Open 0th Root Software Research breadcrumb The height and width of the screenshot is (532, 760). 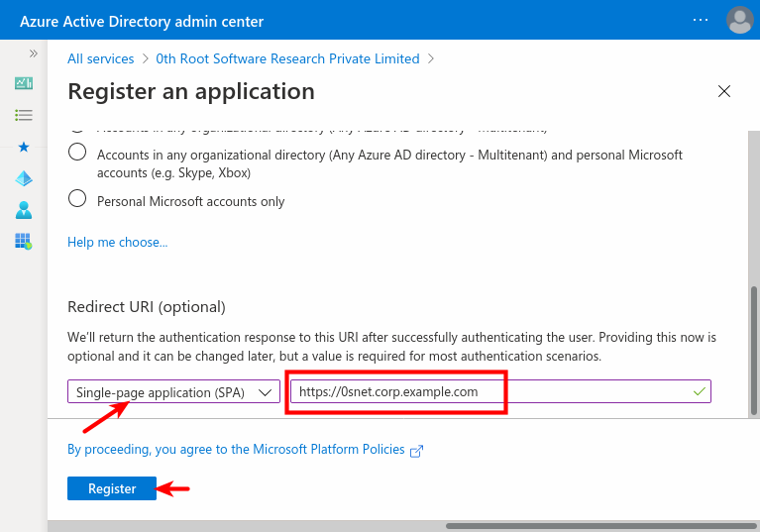[x=287, y=58]
